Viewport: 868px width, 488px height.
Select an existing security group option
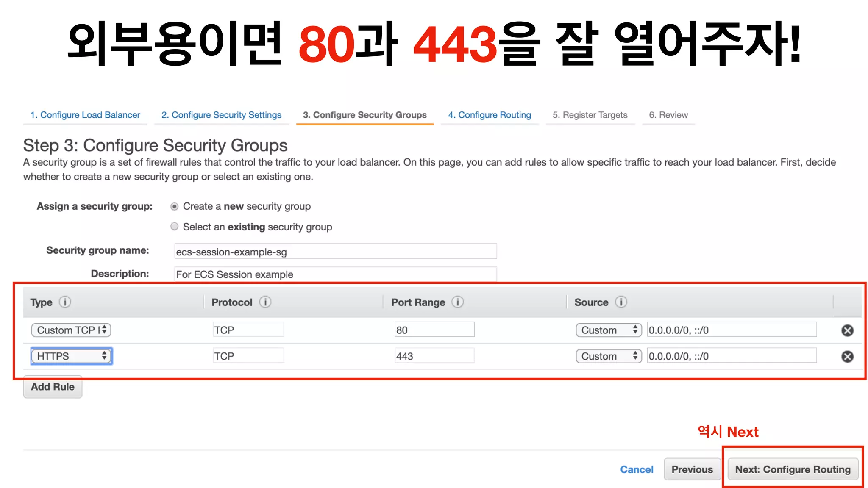174,227
